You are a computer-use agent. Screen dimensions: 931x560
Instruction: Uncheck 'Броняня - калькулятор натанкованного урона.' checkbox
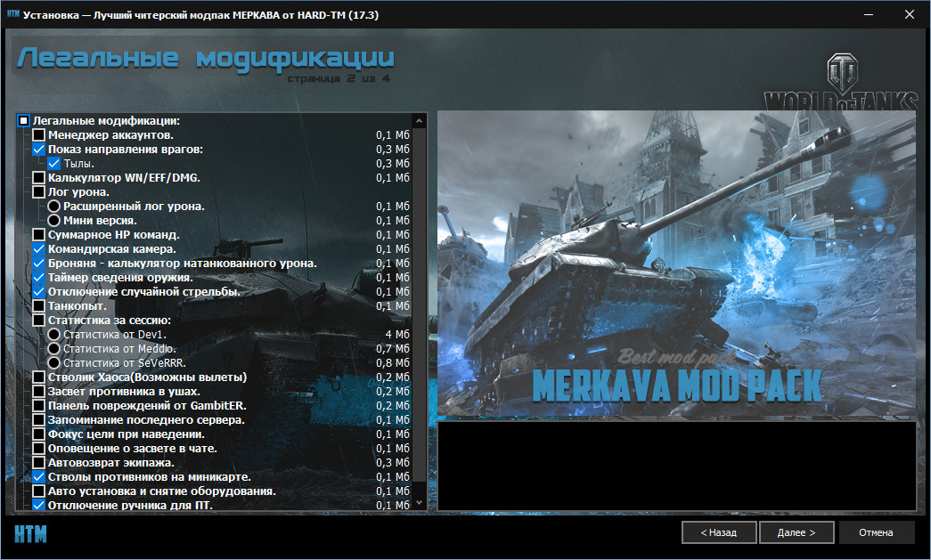[38, 264]
